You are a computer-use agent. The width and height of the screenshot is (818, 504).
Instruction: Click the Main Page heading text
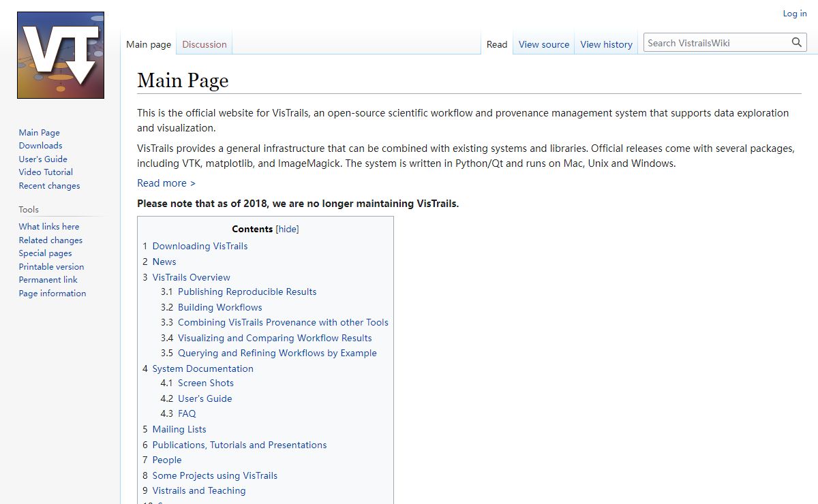pos(183,80)
